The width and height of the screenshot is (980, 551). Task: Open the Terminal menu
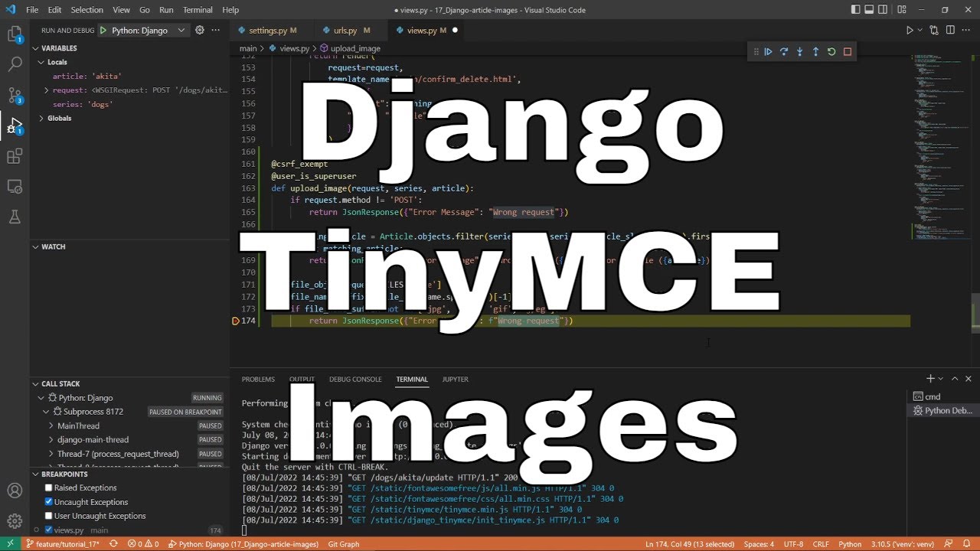coord(198,10)
